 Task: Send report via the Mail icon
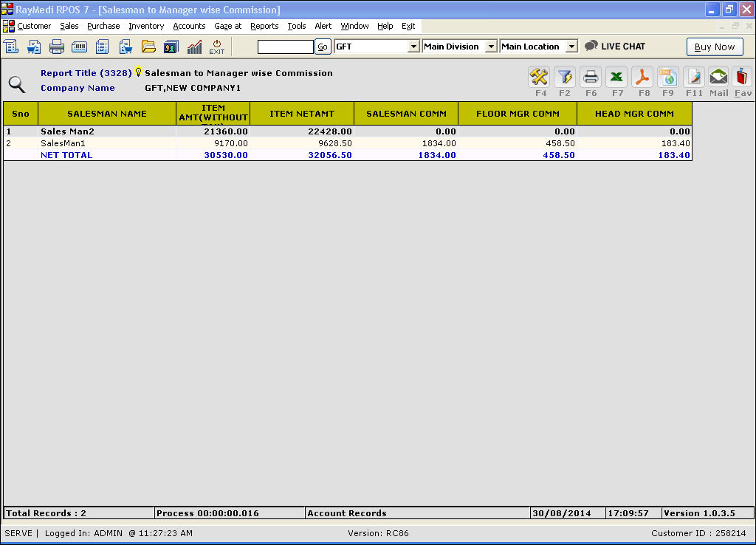click(x=718, y=77)
